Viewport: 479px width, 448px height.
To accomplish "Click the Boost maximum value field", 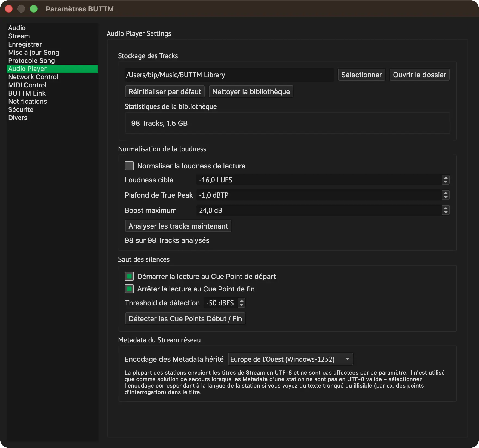I will pyautogui.click(x=319, y=210).
